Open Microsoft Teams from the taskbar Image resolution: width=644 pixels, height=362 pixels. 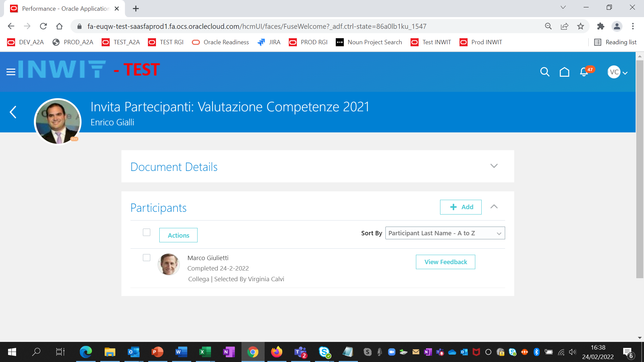click(x=301, y=352)
